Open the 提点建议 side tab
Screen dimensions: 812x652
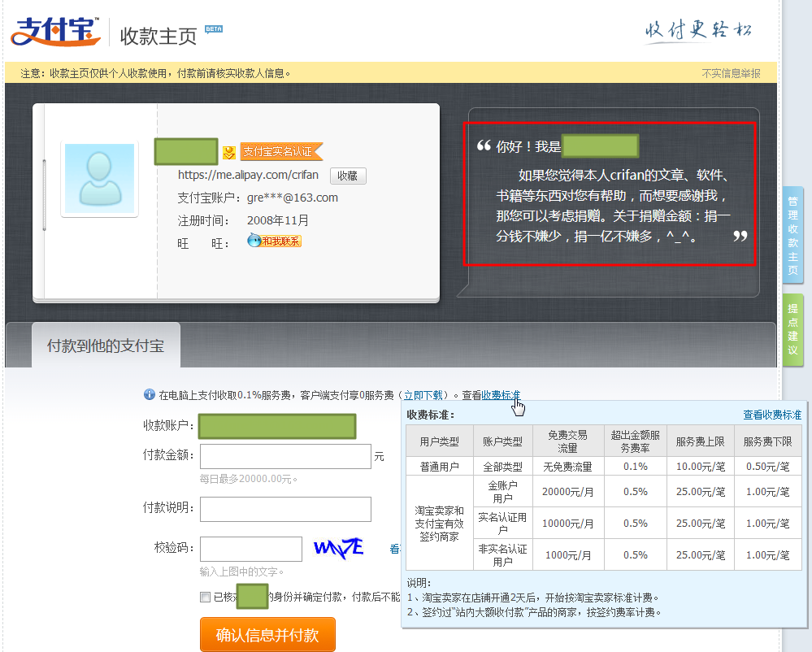[x=792, y=329]
